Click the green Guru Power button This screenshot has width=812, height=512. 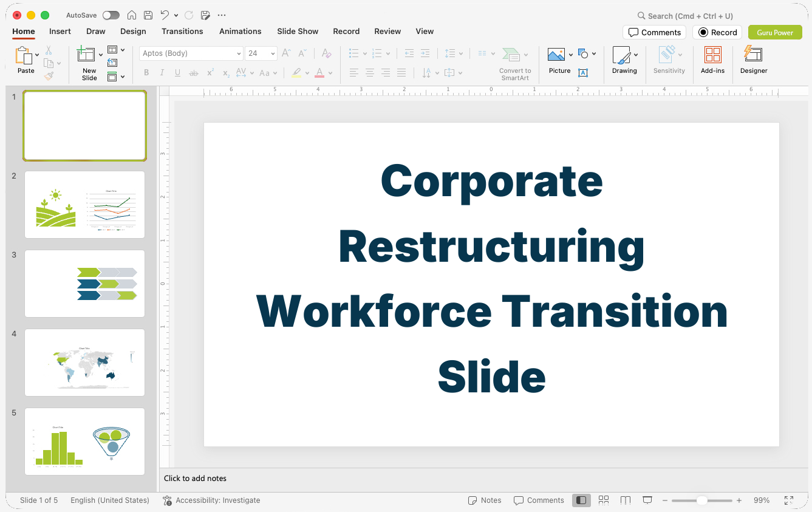775,32
